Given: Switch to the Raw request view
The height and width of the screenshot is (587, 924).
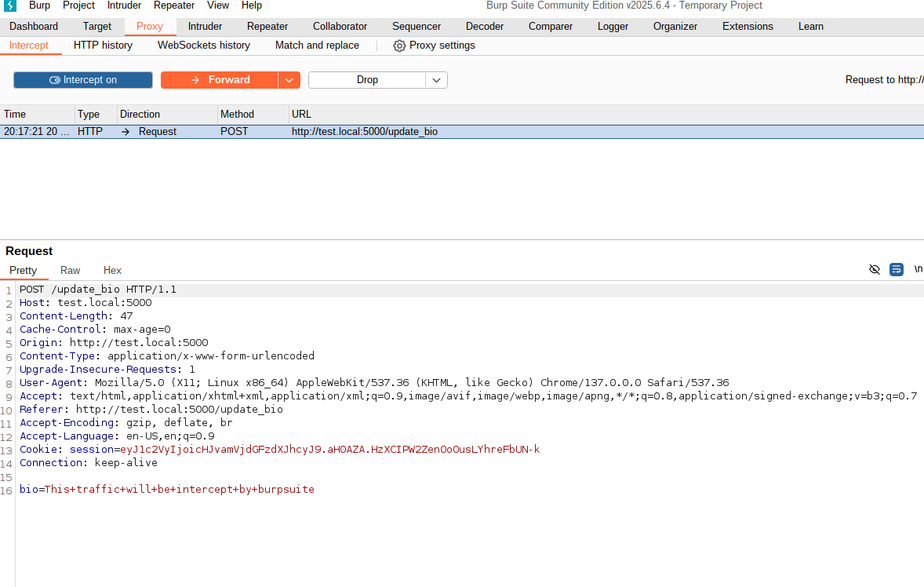Looking at the screenshot, I should (x=70, y=271).
